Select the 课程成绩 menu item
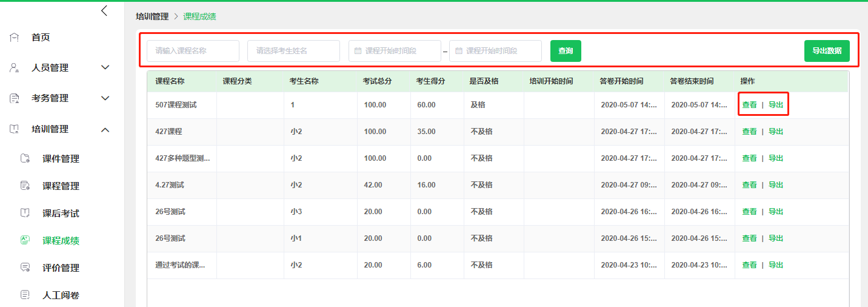The height and width of the screenshot is (307, 868). 61,241
